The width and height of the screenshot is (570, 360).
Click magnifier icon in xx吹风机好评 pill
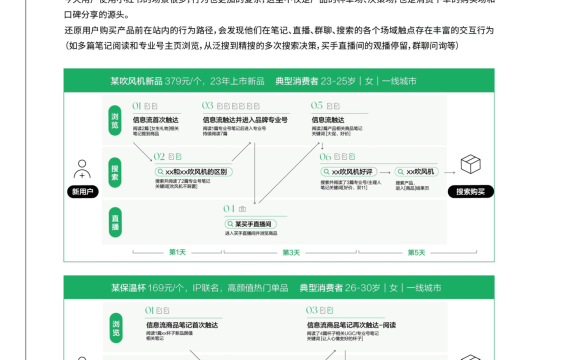pos(326,172)
